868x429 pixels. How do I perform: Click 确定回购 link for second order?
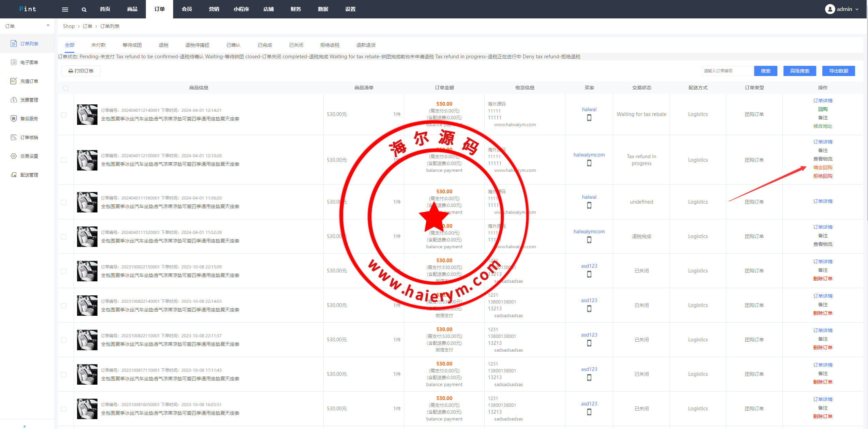tap(823, 167)
